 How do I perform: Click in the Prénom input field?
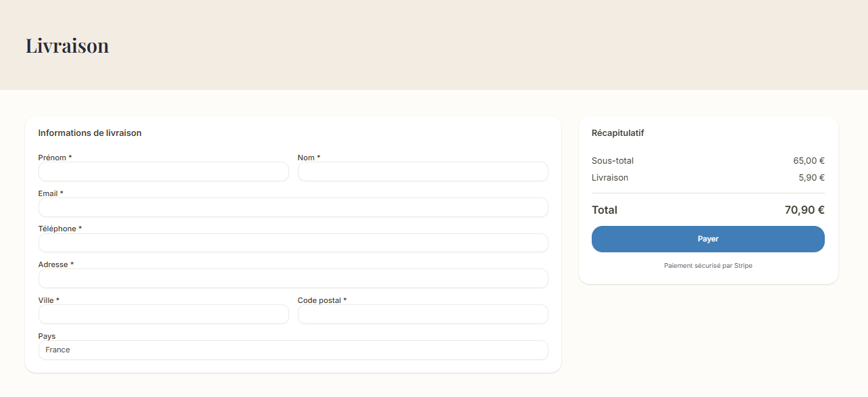(x=163, y=171)
